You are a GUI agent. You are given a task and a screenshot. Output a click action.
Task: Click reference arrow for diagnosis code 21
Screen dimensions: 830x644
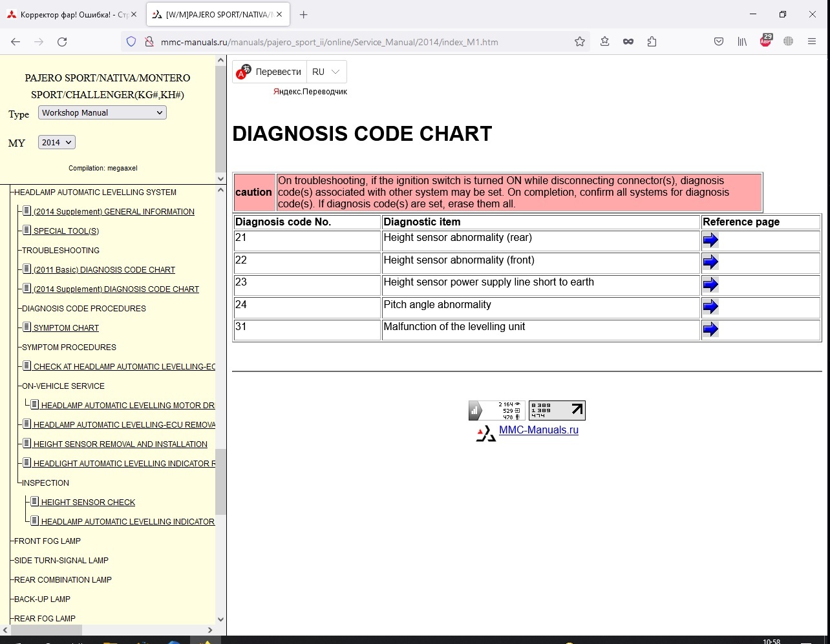tap(710, 240)
